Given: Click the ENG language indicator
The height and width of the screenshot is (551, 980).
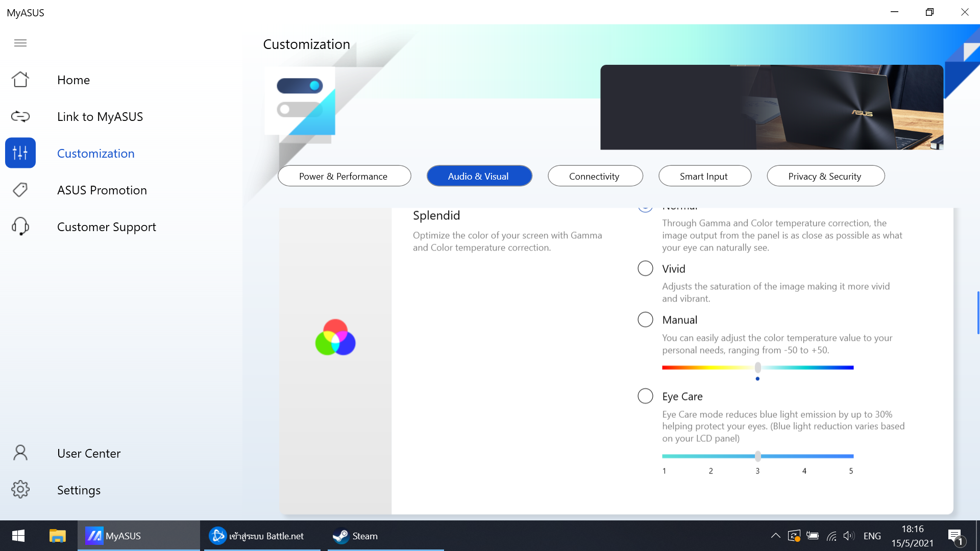Looking at the screenshot, I should coord(872,536).
